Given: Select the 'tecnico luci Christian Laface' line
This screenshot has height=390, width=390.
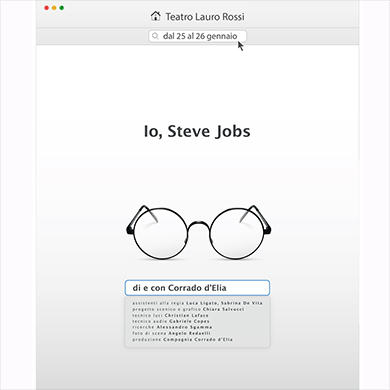Looking at the screenshot, I should (170, 315).
